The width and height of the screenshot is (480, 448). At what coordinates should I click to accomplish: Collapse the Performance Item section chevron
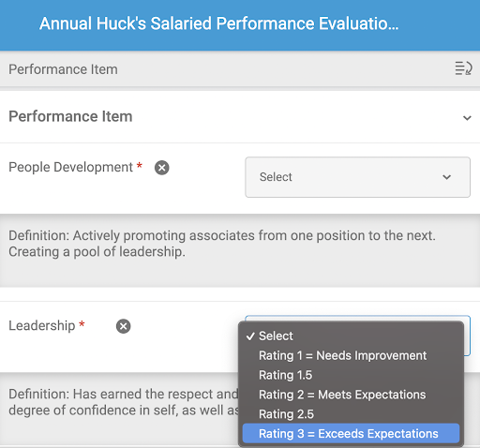(467, 118)
